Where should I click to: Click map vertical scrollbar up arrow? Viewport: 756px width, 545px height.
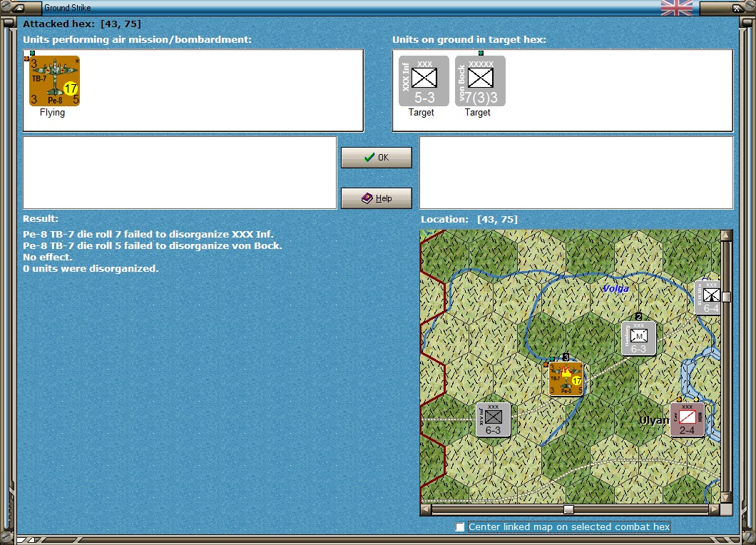click(x=726, y=235)
